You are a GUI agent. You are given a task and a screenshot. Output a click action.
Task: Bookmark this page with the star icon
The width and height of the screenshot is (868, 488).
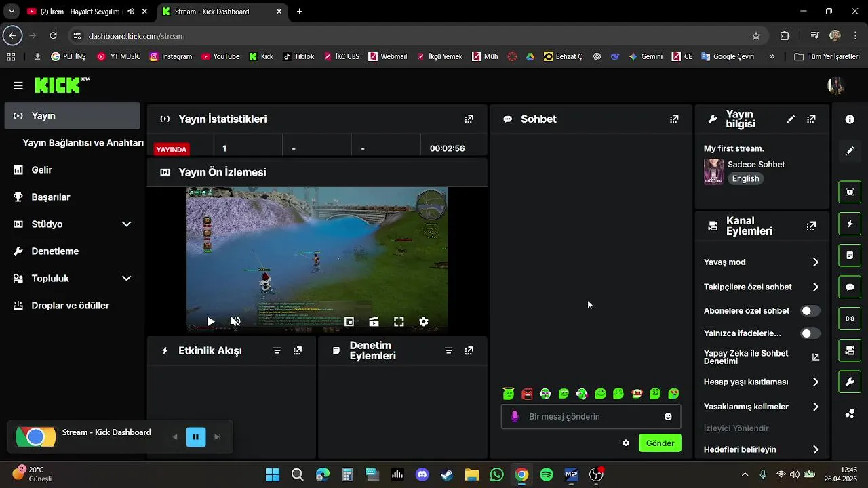[x=756, y=36]
